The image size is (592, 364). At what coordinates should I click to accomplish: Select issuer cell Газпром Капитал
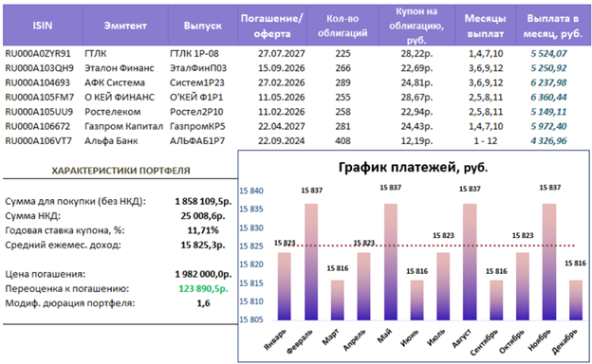click(x=124, y=126)
